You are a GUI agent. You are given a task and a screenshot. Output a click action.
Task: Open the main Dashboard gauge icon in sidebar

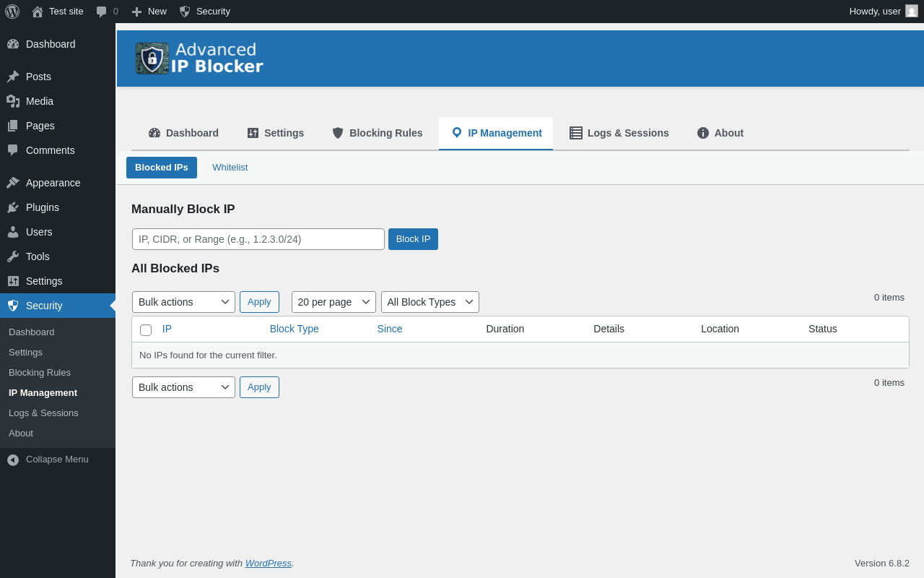point(13,44)
